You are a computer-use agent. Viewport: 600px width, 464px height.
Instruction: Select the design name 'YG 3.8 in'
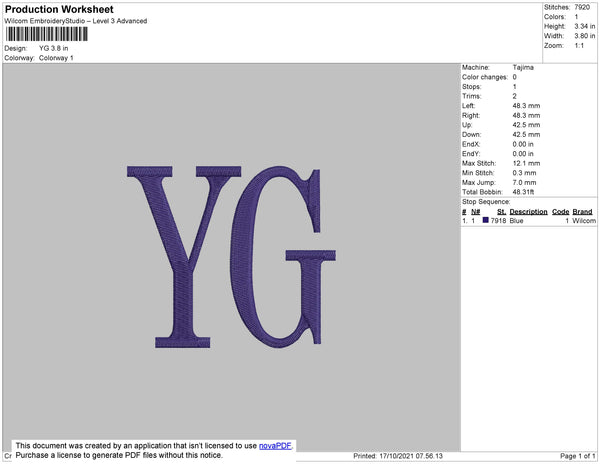pyautogui.click(x=54, y=48)
